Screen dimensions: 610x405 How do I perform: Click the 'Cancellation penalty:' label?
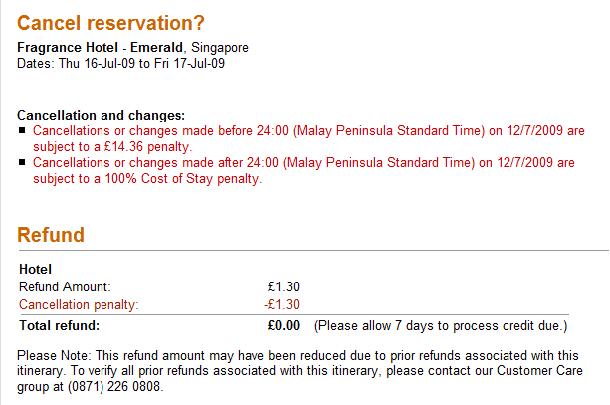[x=79, y=304]
